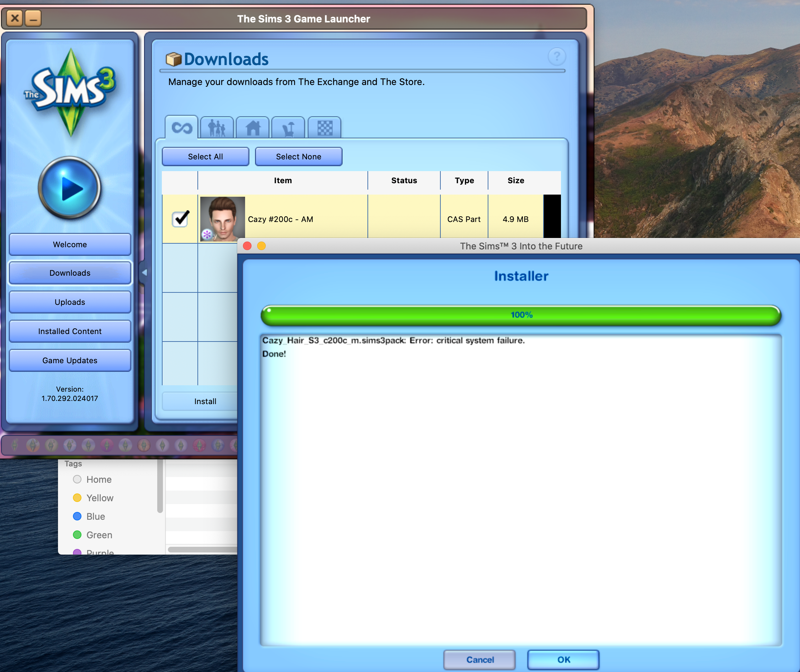
Task: Switch to the Sims household filter tab
Action: pyautogui.click(x=216, y=128)
